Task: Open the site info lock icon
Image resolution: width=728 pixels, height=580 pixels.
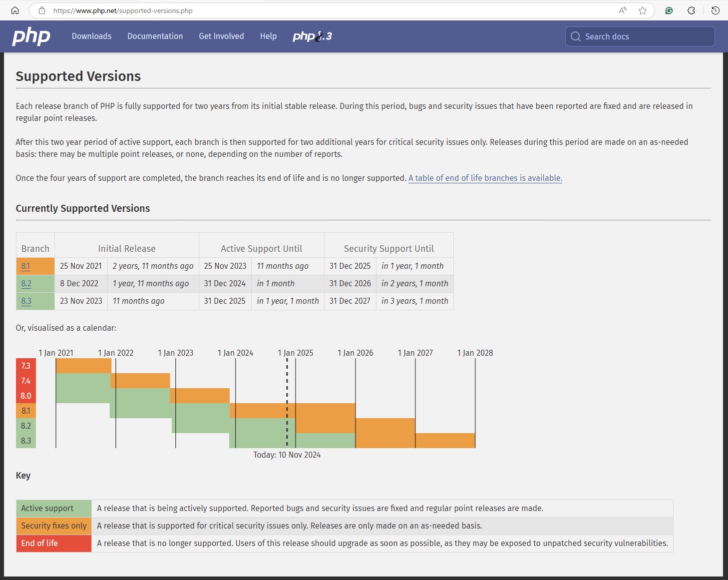Action: coord(42,10)
